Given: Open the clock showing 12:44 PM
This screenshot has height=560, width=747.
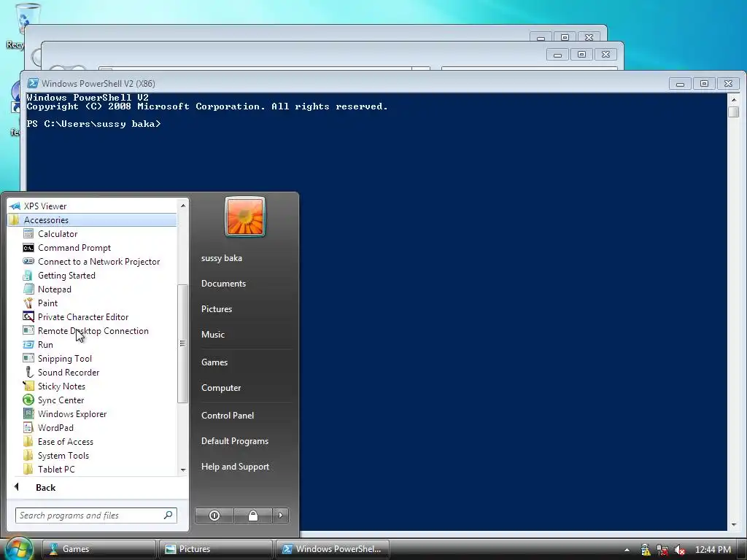Looking at the screenshot, I should [x=713, y=550].
